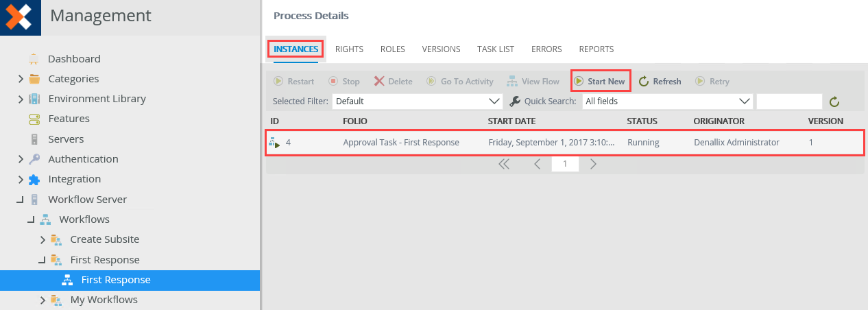Click the Create Subsite folder icon
Viewport: 868px width, 310px height.
56,239
